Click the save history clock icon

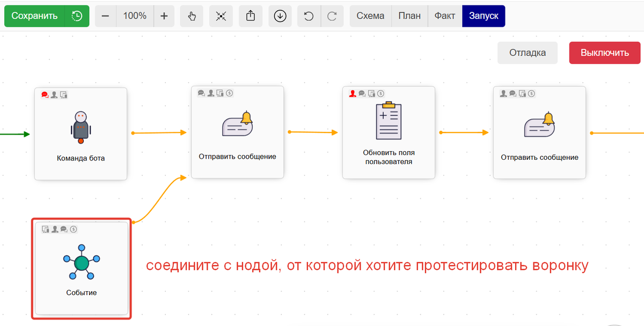77,16
